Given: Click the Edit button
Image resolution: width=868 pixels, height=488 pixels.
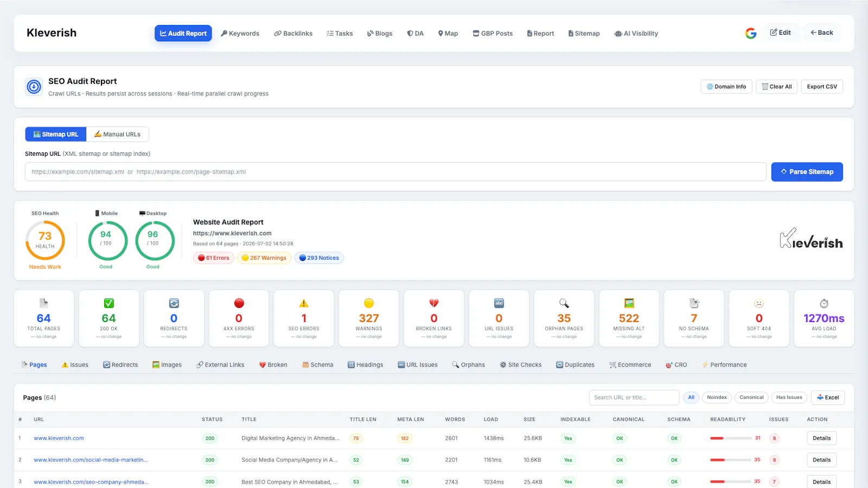Looking at the screenshot, I should pos(781,33).
